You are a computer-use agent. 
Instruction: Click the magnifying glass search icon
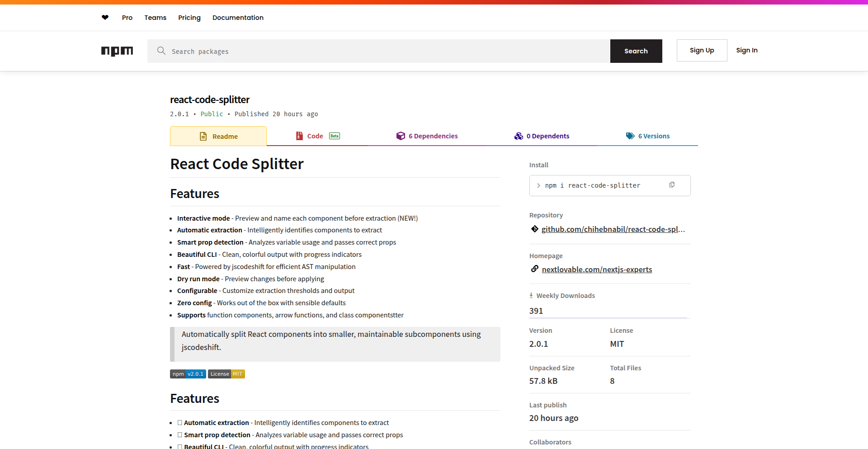(x=161, y=51)
